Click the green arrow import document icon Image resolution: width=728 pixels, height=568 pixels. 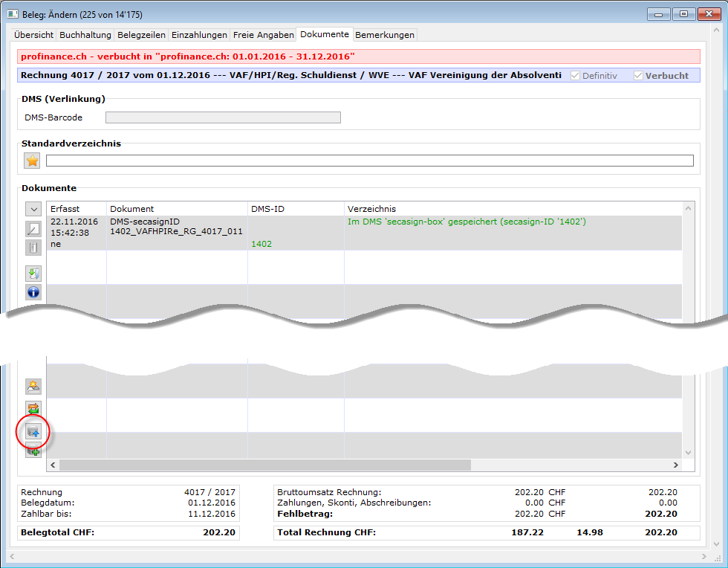[33, 274]
